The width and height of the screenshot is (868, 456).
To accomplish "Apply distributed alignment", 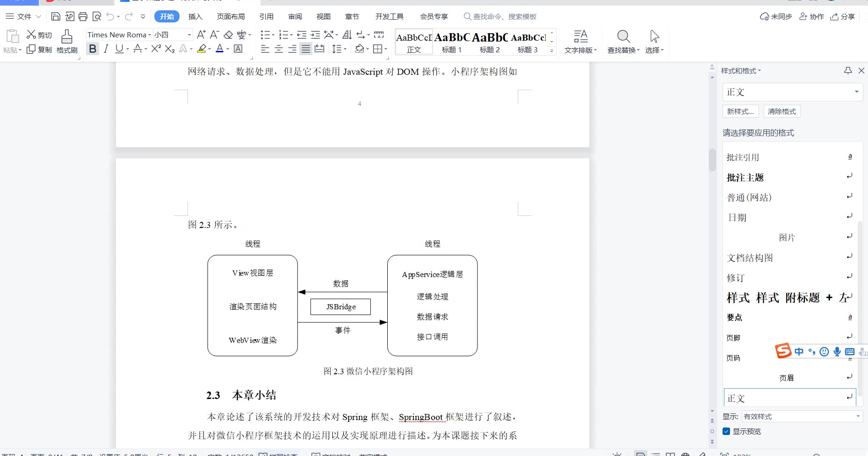I will 319,49.
